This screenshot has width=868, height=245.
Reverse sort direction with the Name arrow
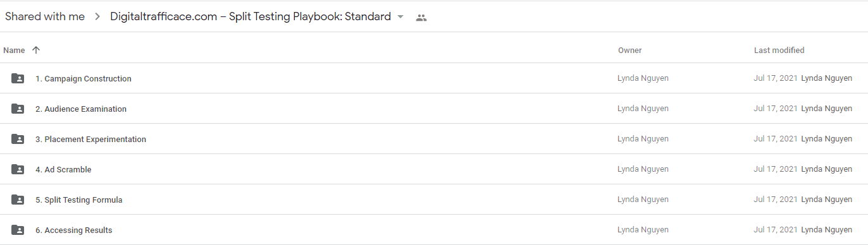pos(36,50)
